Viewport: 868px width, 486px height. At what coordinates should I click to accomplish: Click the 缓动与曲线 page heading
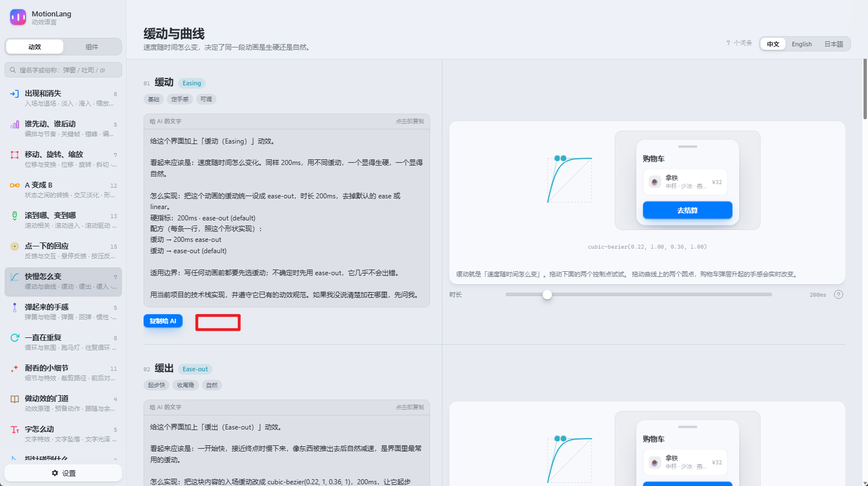174,34
